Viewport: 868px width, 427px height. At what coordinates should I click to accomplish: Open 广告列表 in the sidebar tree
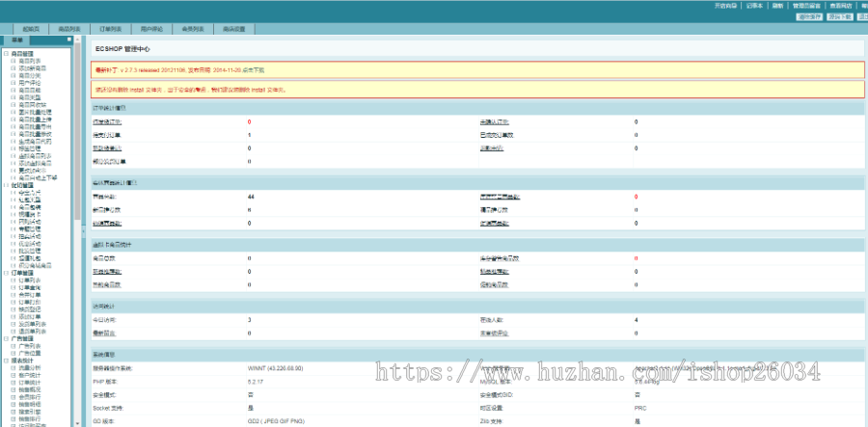[x=29, y=346]
